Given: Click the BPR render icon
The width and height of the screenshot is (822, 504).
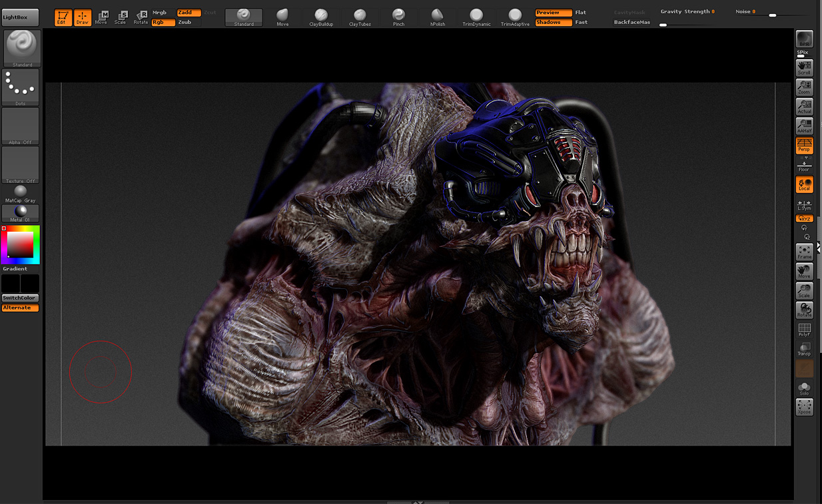Looking at the screenshot, I should click(805, 39).
